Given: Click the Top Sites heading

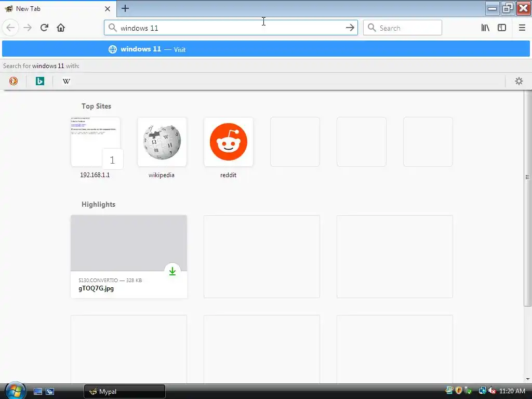Looking at the screenshot, I should click(96, 106).
